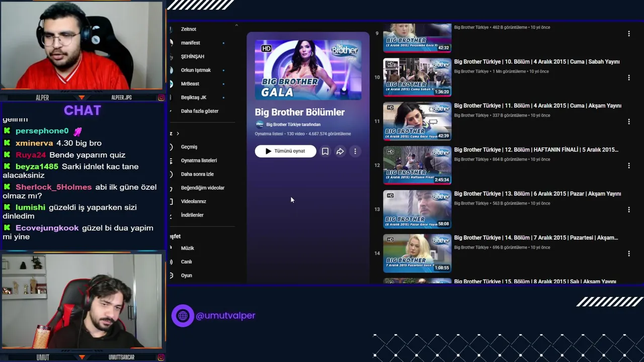Image resolution: width=644 pixels, height=362 pixels.
Task: Open three-dot menu for 12. Bölüm video
Action: click(628, 165)
